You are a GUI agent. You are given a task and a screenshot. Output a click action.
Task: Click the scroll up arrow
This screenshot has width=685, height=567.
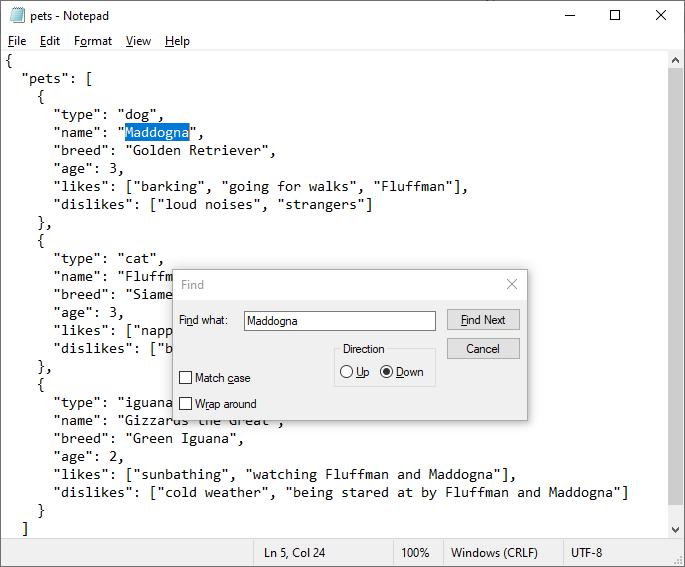[x=675, y=60]
